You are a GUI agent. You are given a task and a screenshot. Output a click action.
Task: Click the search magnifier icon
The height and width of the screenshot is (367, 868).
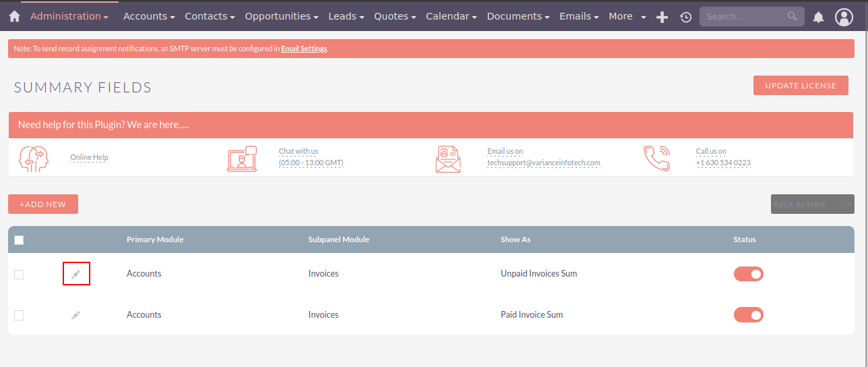793,16
